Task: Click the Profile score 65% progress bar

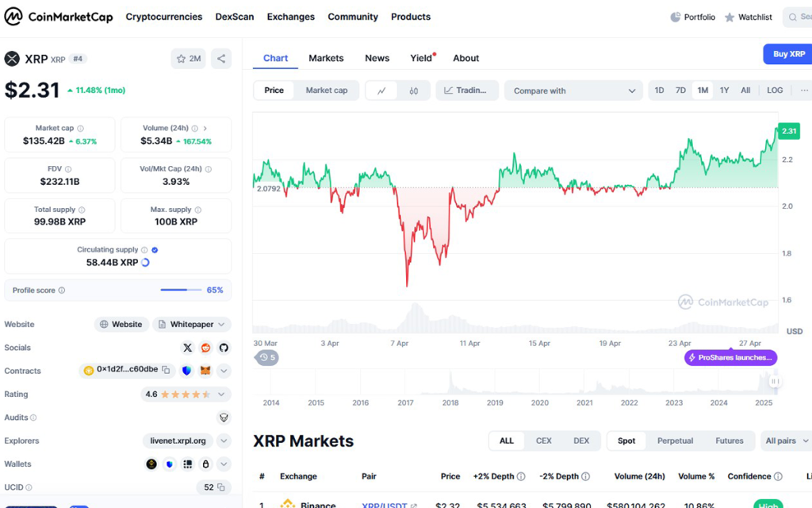Action: (181, 290)
